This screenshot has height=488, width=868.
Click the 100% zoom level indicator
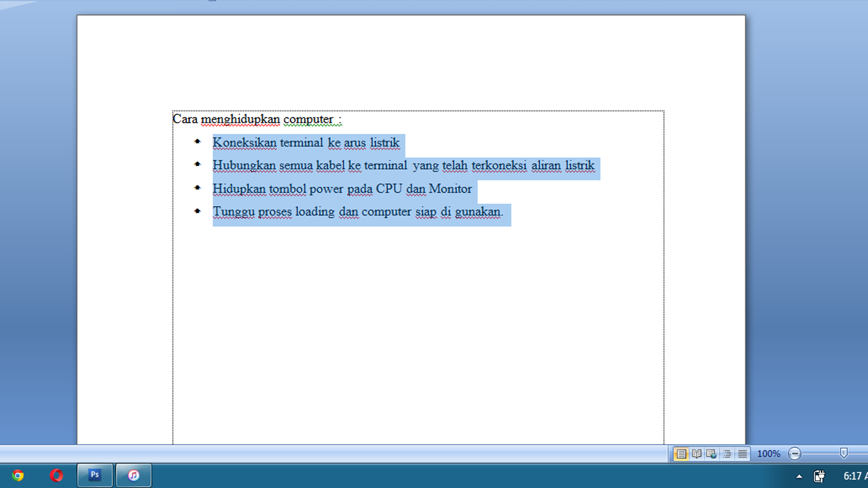768,454
